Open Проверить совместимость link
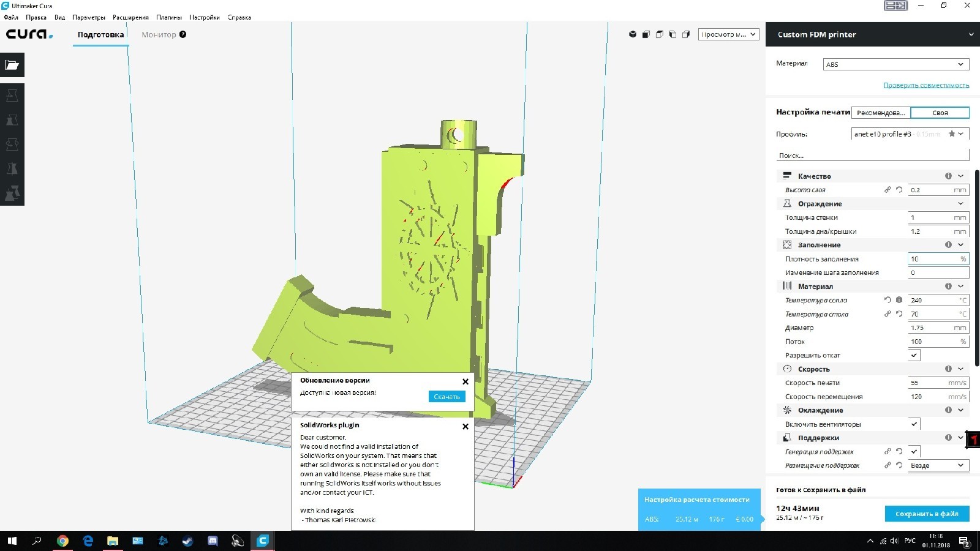 click(x=926, y=85)
